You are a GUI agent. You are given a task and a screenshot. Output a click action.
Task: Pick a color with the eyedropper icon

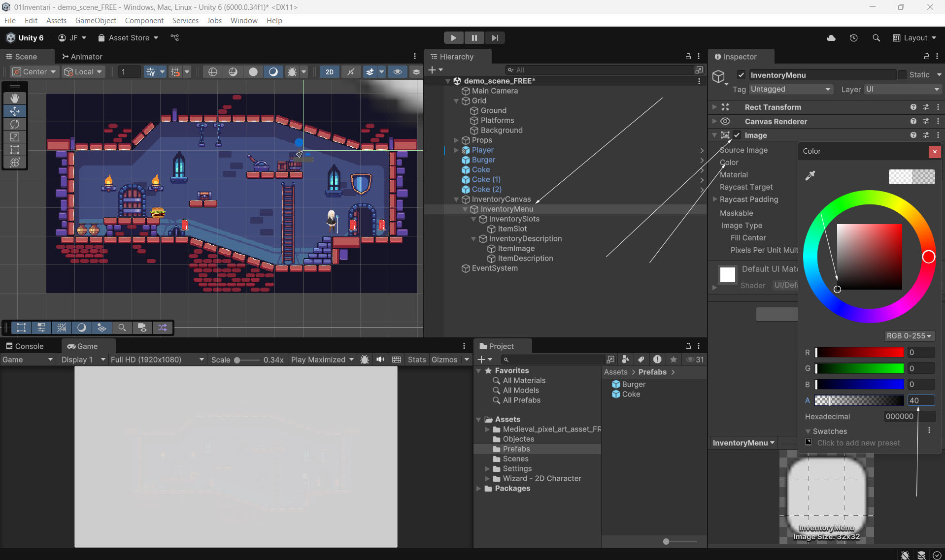(x=810, y=176)
